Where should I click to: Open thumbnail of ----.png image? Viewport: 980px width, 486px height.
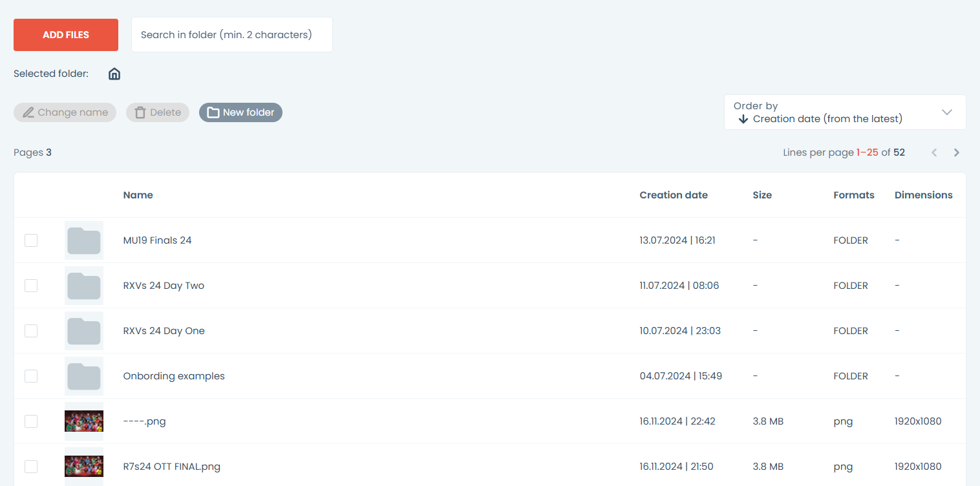pos(84,421)
